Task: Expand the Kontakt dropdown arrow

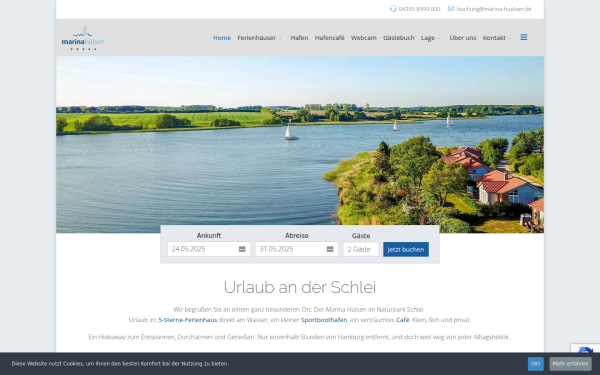Action: coord(510,38)
